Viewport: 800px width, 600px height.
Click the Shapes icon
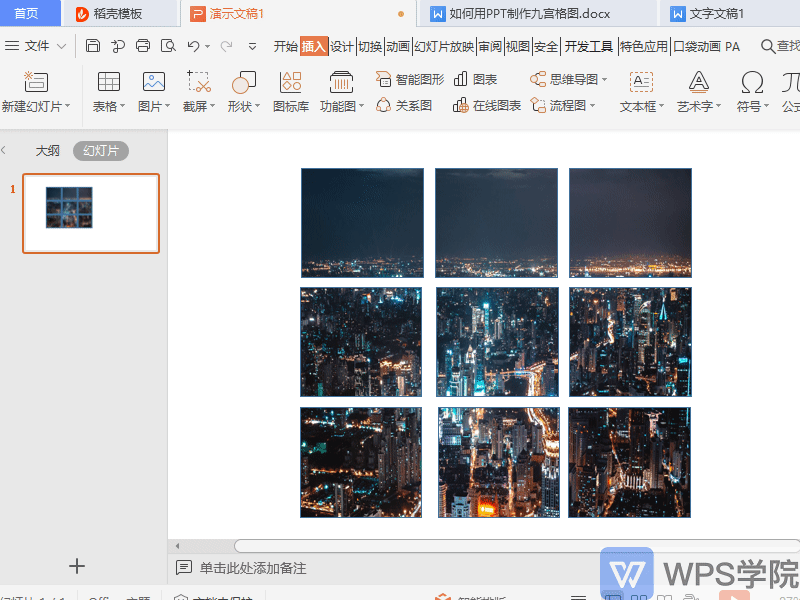click(x=243, y=82)
